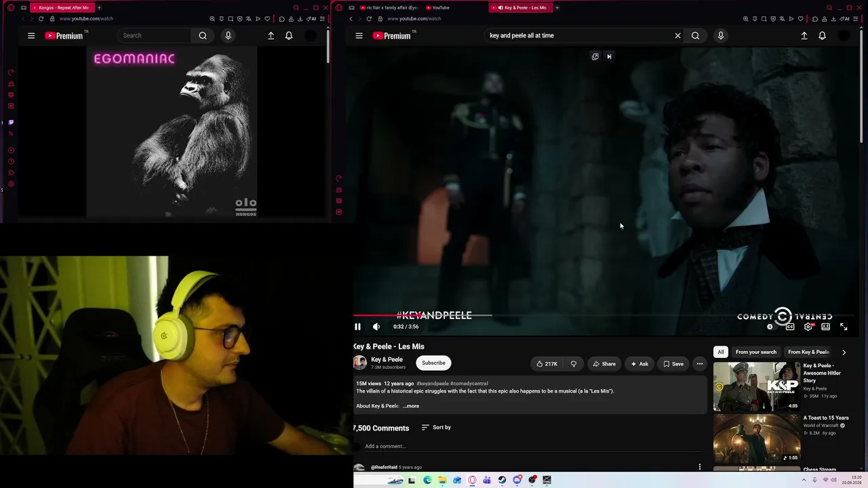Reload the page in right browser window
The image size is (868, 488).
369,18
